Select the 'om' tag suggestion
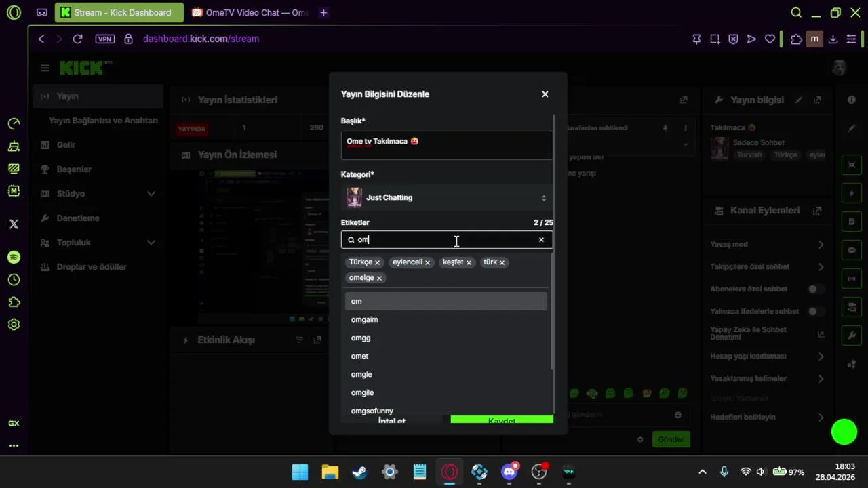This screenshot has width=868, height=488. [446, 301]
